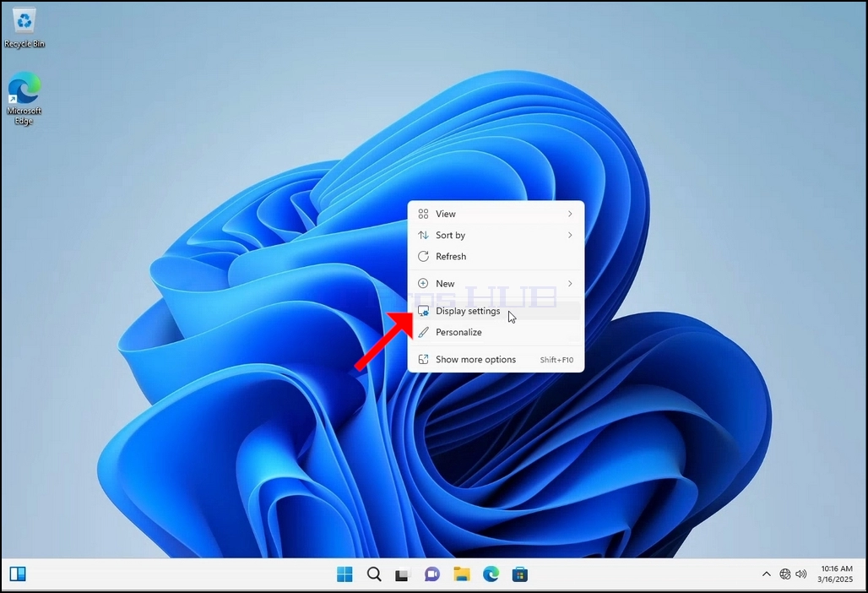
Task: Show hidden icons in system tray
Action: click(766, 574)
